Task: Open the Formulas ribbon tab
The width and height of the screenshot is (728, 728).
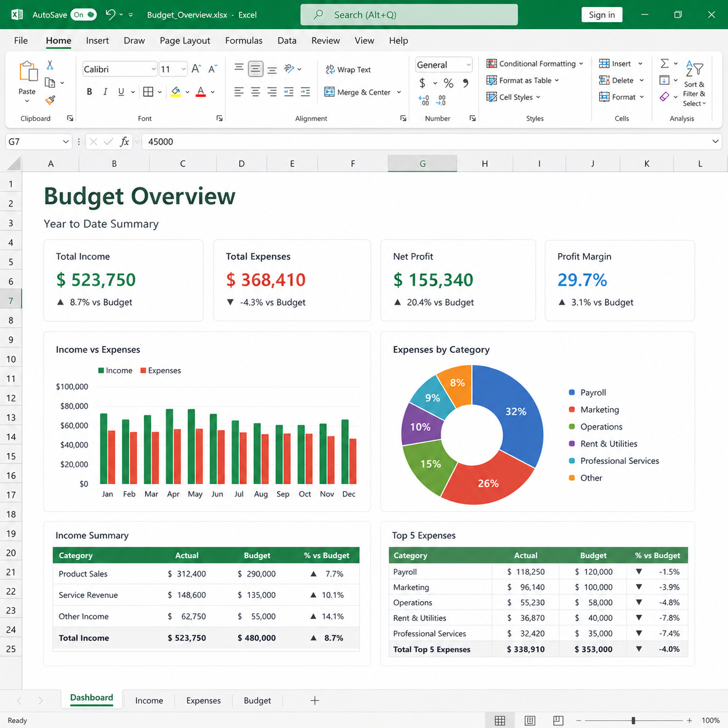Action: (x=244, y=41)
